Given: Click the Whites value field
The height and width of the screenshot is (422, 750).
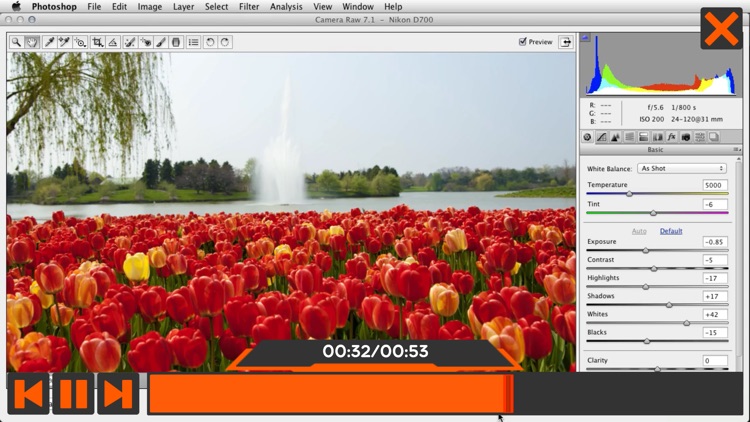Looking at the screenshot, I should coord(715,315).
